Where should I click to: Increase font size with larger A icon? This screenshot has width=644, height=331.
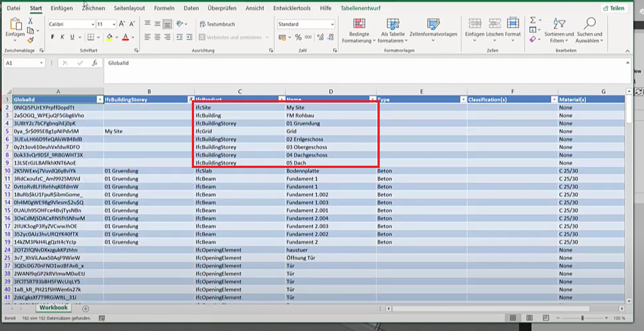pos(122,24)
